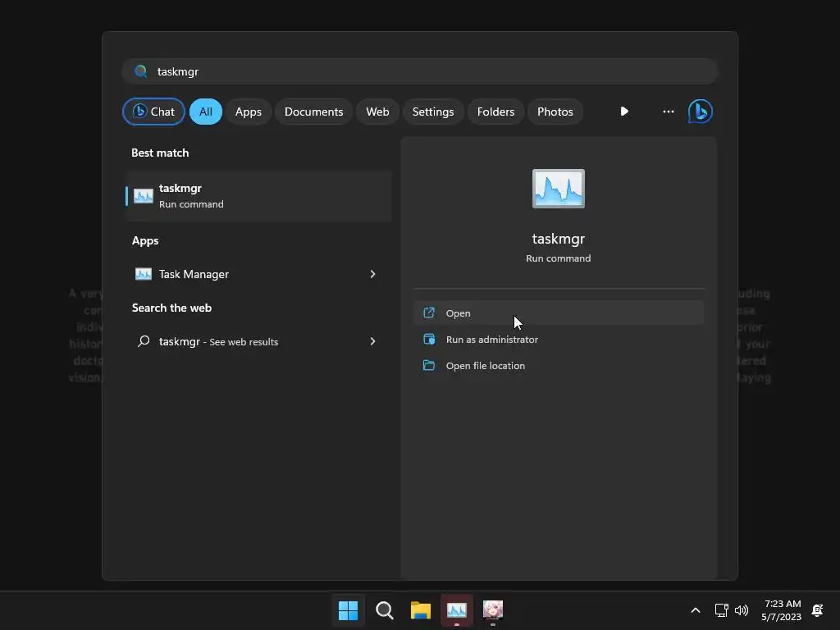This screenshot has width=840, height=630.
Task: Click taskmgr title in preview pane
Action: click(x=558, y=239)
